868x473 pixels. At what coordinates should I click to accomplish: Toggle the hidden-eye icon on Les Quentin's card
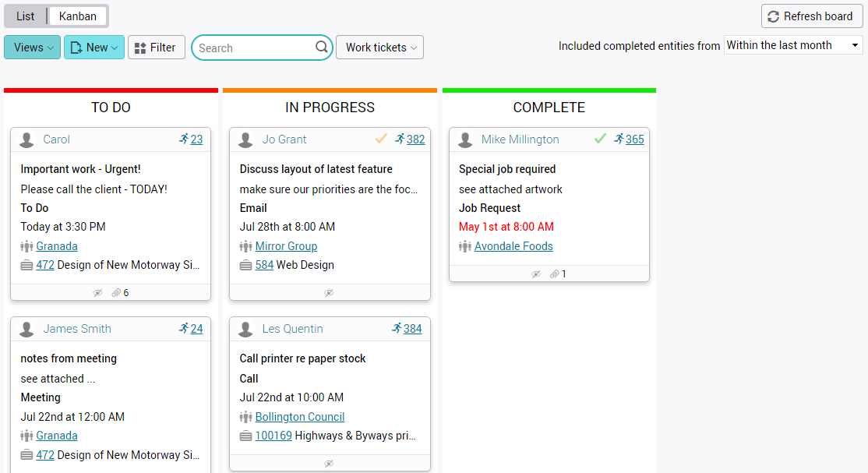click(329, 464)
